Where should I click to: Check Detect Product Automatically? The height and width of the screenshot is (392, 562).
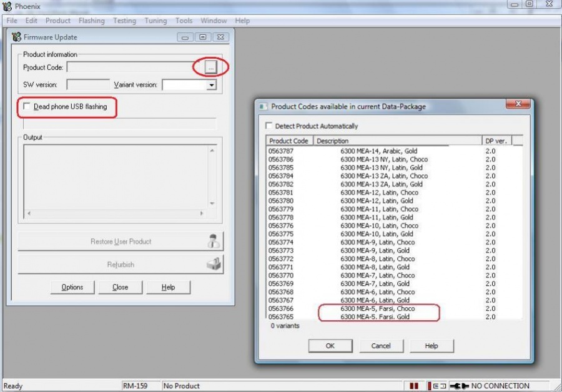tap(269, 125)
